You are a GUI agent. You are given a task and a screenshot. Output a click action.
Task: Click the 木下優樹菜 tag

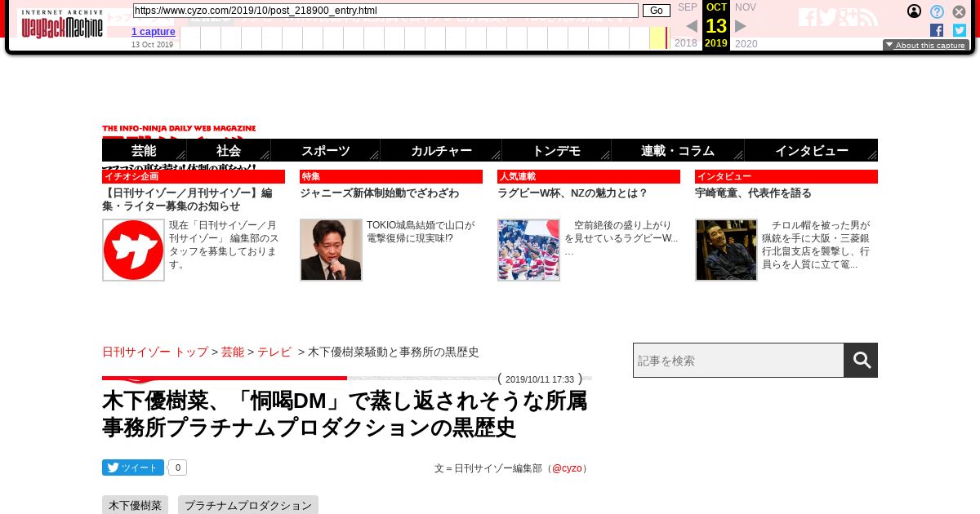(x=135, y=505)
